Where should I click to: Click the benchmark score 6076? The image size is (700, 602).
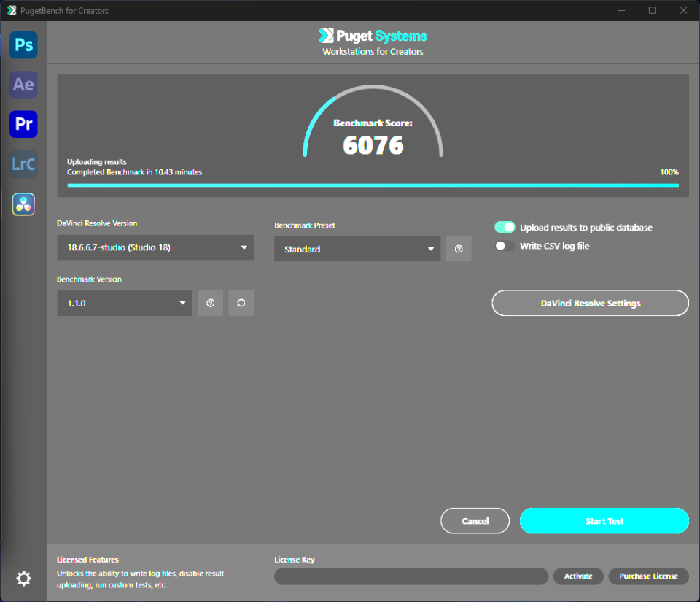pos(373,145)
